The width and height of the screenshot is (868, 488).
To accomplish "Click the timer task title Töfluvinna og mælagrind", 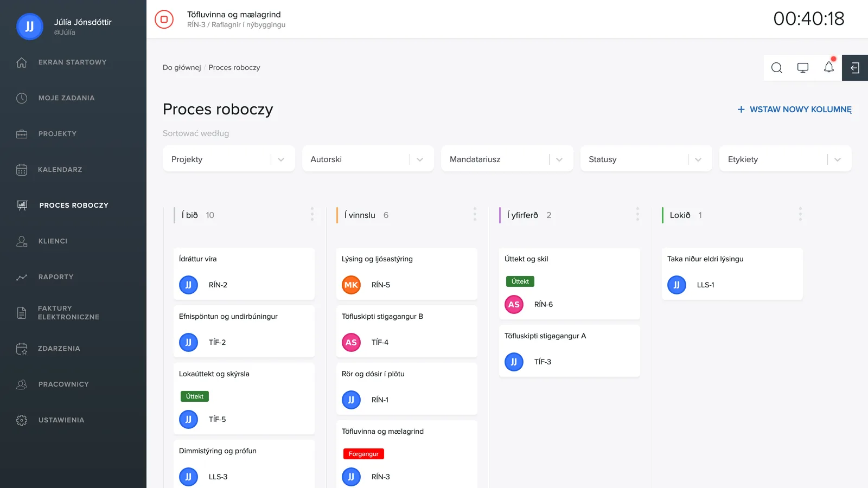I will pos(234,15).
